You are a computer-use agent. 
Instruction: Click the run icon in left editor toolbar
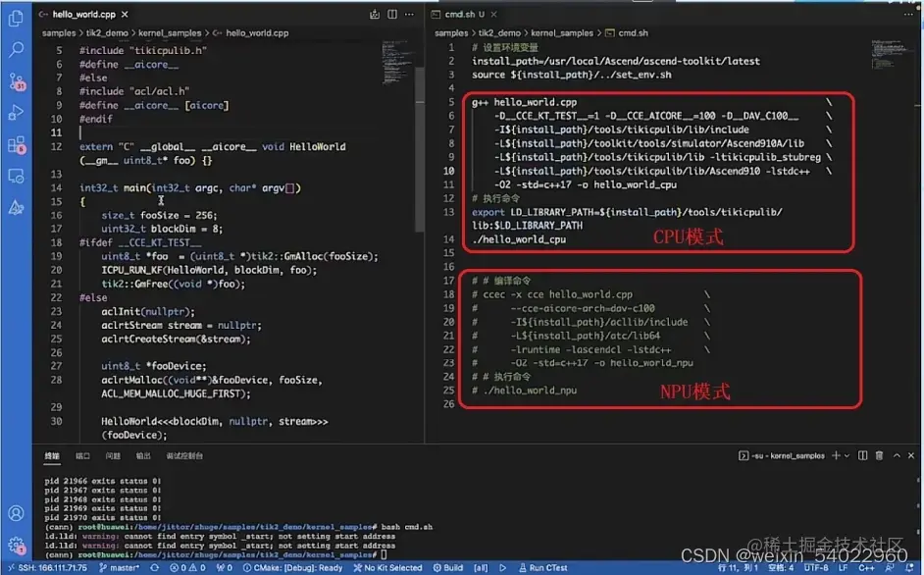(x=374, y=14)
